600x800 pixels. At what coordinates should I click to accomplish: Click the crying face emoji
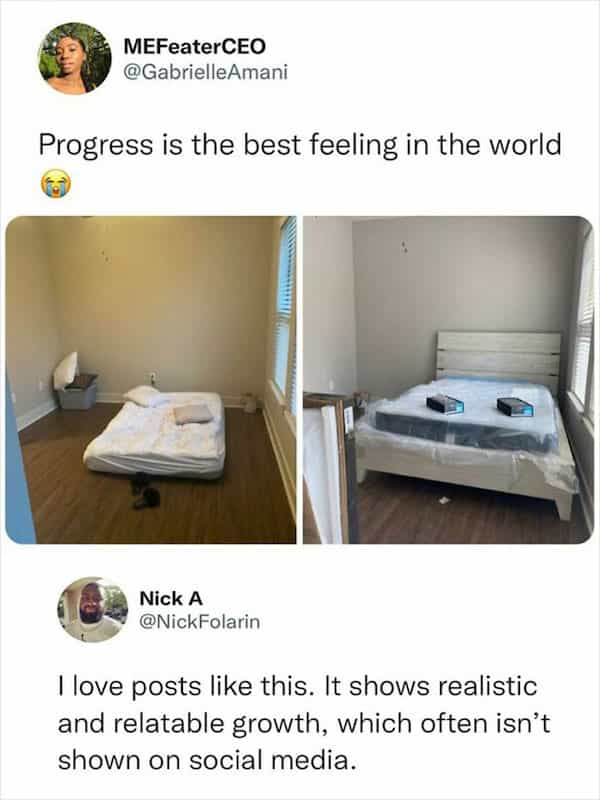56,183
